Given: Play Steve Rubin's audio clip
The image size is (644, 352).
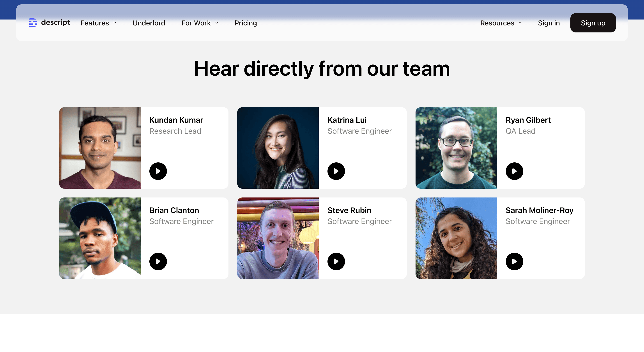Looking at the screenshot, I should click(336, 261).
